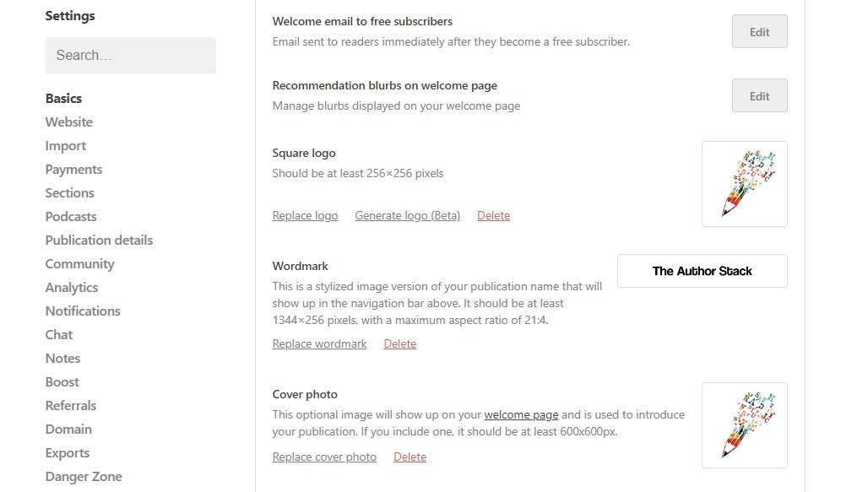Open Notifications settings
The image size is (868, 492).
[x=83, y=311]
